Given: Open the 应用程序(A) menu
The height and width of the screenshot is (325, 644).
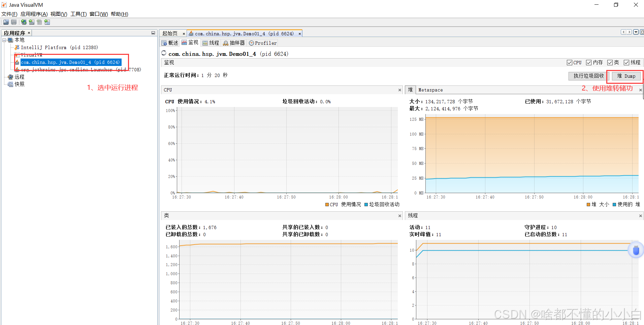Looking at the screenshot, I should [34, 14].
